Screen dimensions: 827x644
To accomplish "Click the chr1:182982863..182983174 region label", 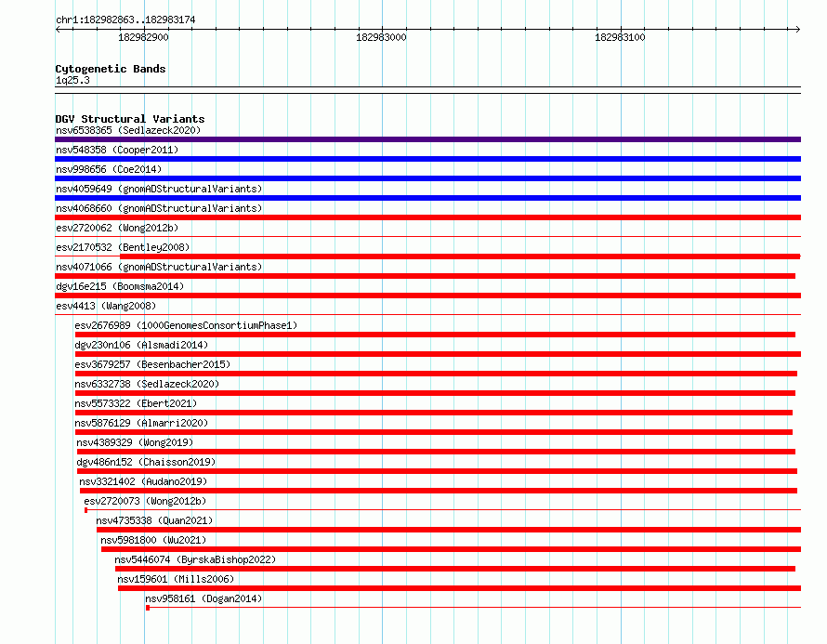I will (125, 20).
